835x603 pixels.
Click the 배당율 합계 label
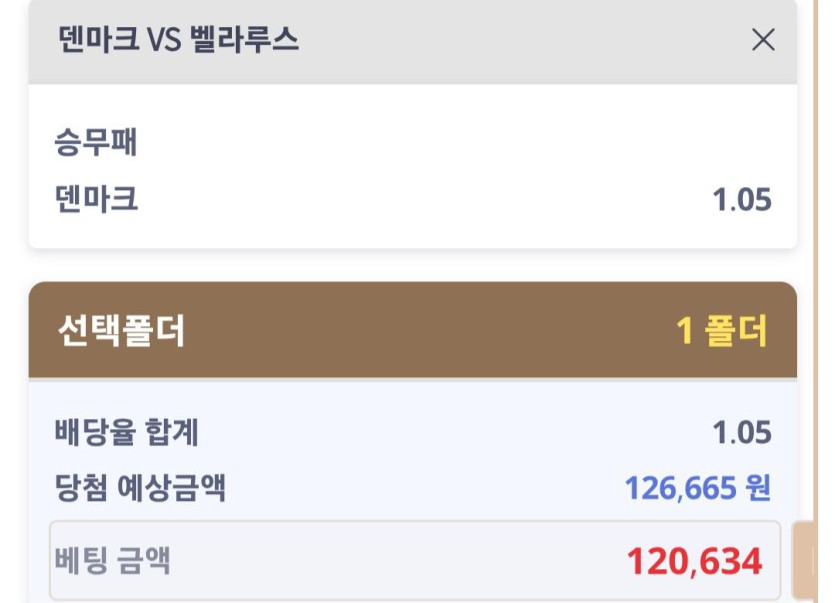[x=126, y=433]
